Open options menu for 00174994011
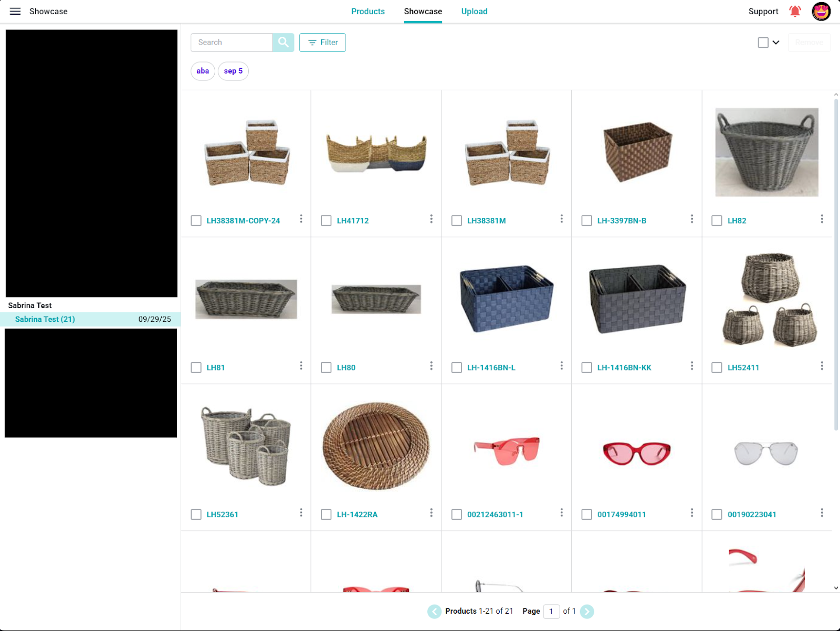 [x=691, y=513]
